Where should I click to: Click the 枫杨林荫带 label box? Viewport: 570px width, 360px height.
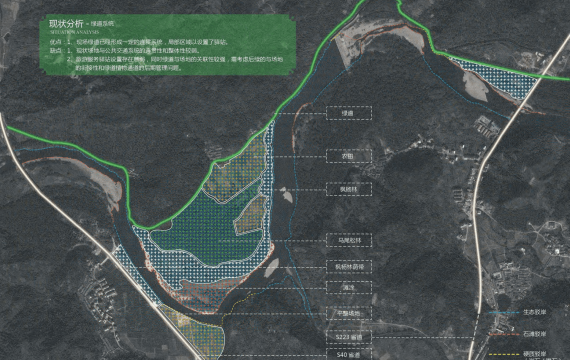349,267
